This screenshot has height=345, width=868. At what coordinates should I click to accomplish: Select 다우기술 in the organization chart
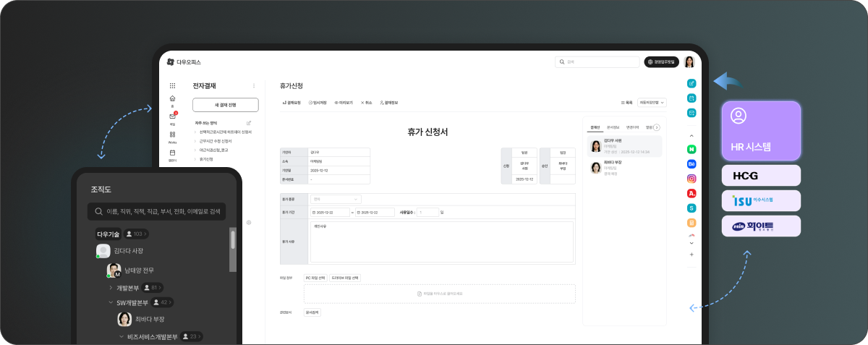click(108, 234)
